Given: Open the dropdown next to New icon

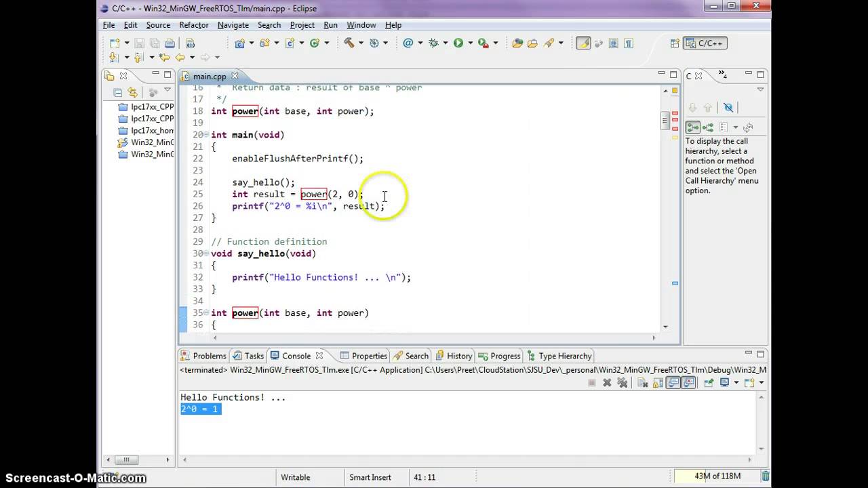Looking at the screenshot, I should [x=126, y=43].
